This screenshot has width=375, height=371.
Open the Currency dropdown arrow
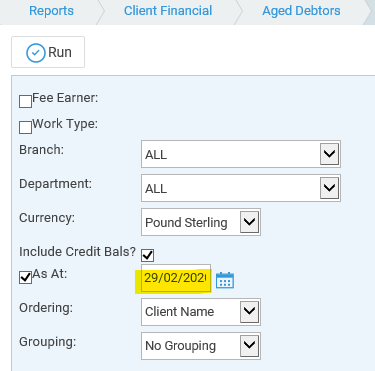point(249,222)
